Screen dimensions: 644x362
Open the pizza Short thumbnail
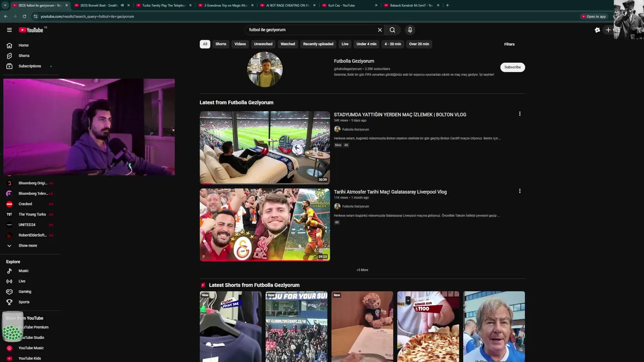coord(428,326)
